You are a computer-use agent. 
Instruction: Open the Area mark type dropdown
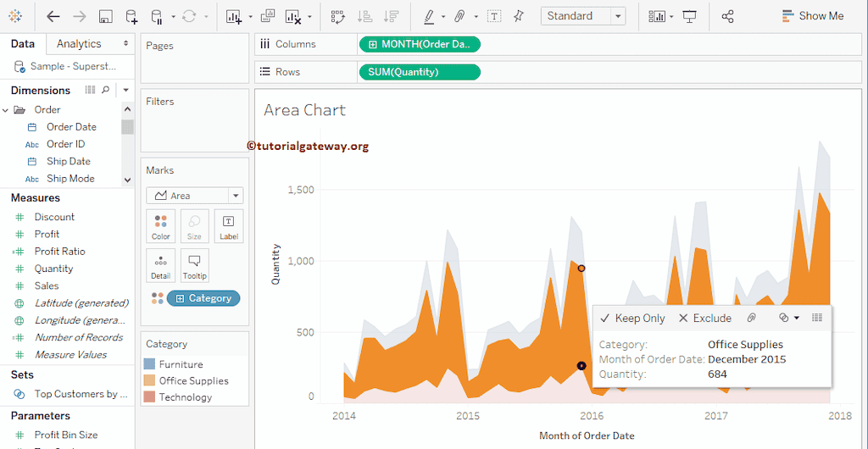(x=194, y=196)
